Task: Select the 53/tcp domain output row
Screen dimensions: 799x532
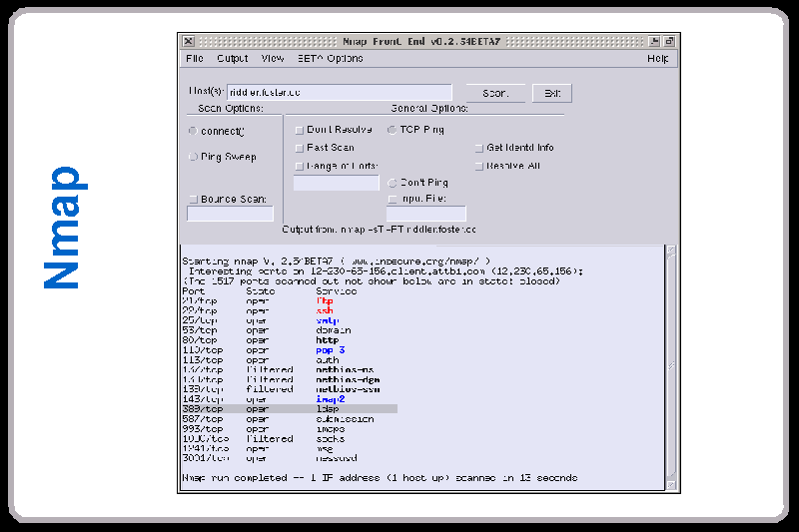Action: 267,330
